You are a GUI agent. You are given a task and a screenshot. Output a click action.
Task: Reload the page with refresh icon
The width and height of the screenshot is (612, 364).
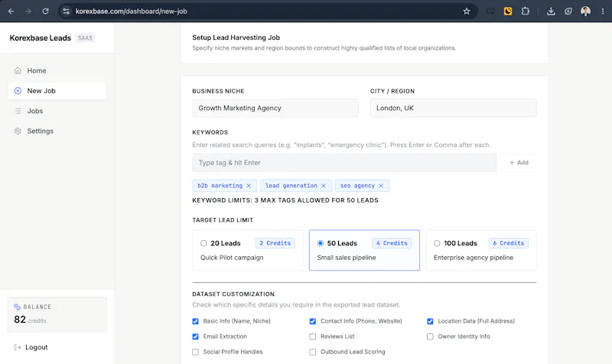coord(46,11)
